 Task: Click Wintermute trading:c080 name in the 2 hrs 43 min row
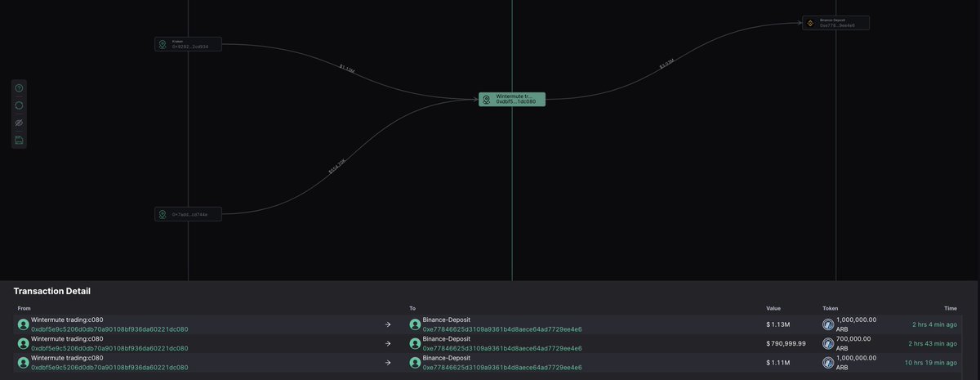67,338
